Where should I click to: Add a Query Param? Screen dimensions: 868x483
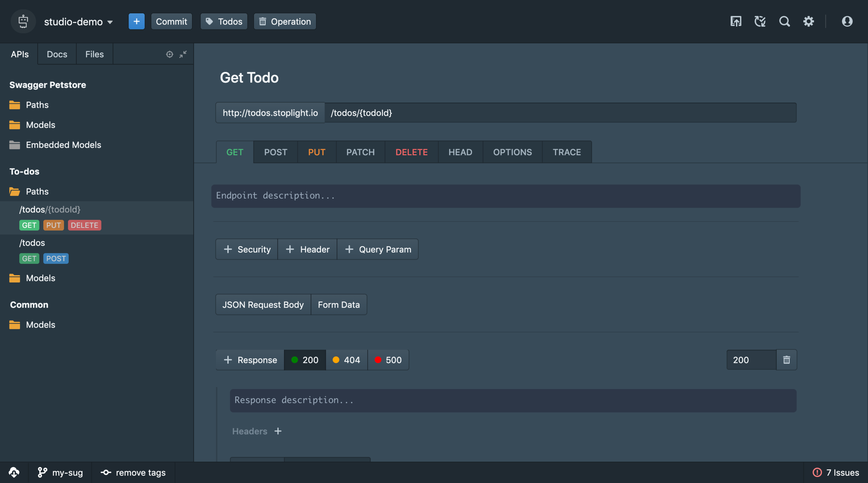point(378,249)
